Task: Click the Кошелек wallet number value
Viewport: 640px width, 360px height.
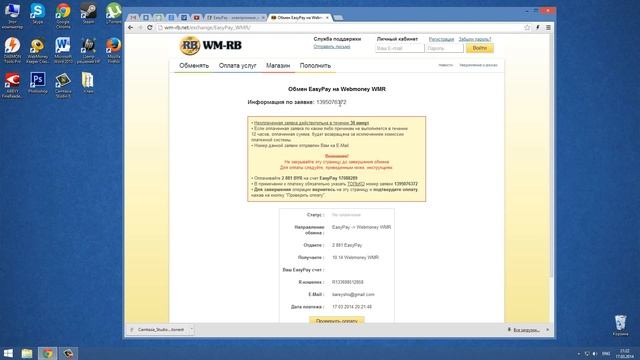Action: (348, 282)
